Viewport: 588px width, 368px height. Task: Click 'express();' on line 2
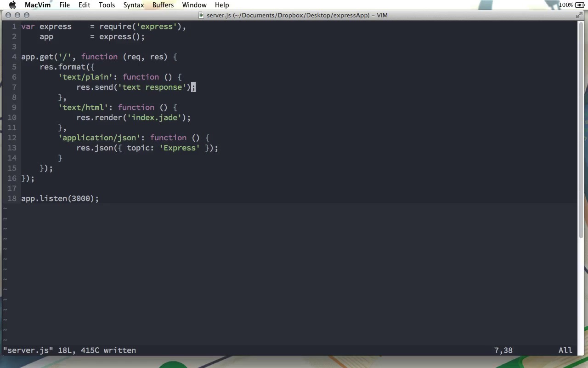[x=122, y=37]
